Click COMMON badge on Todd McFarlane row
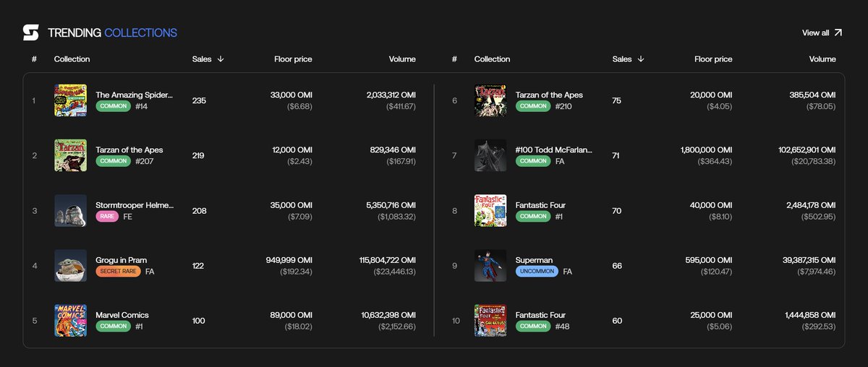This screenshot has height=367, width=868. [533, 162]
